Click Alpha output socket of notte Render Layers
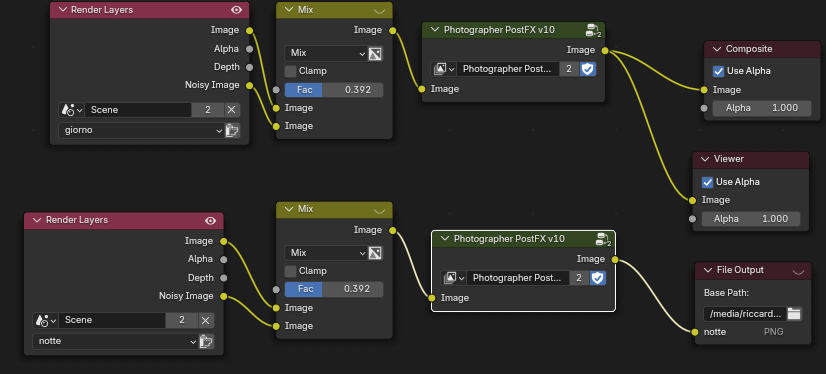The height and width of the screenshot is (374, 826). tap(223, 259)
